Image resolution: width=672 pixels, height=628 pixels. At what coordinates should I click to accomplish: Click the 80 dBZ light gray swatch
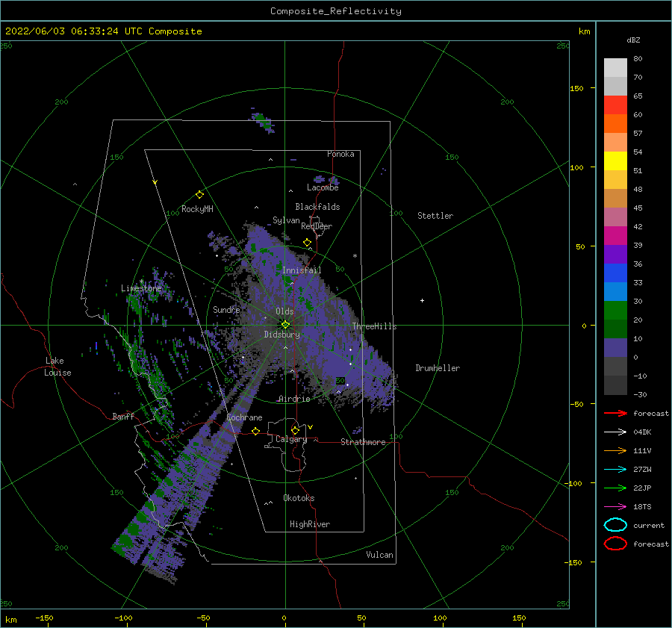pyautogui.click(x=615, y=67)
